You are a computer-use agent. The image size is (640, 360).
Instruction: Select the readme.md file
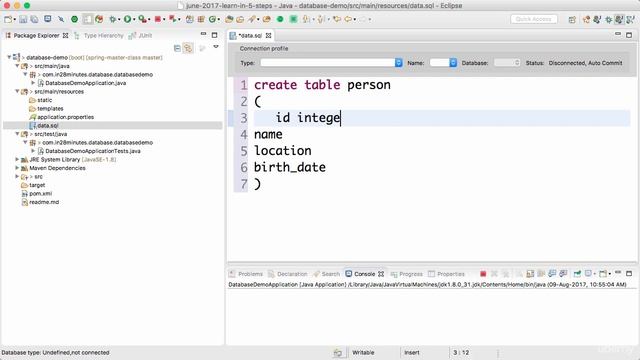(x=44, y=202)
